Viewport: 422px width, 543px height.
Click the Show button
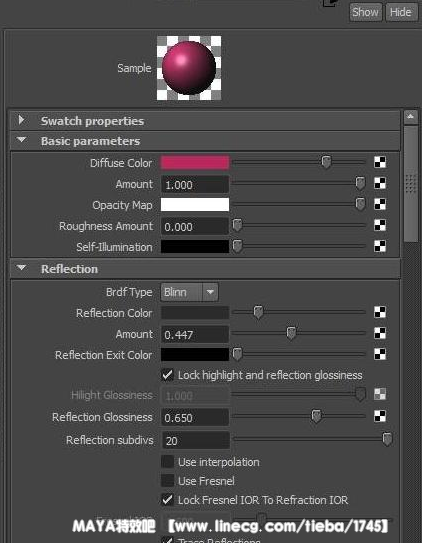tap(366, 12)
